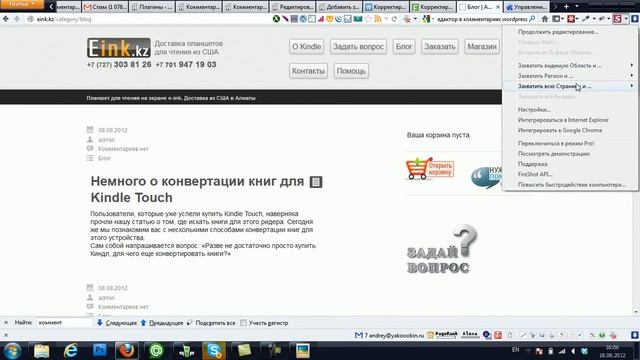
Task: Switch to the Управлени... tab
Action: pyautogui.click(x=527, y=7)
